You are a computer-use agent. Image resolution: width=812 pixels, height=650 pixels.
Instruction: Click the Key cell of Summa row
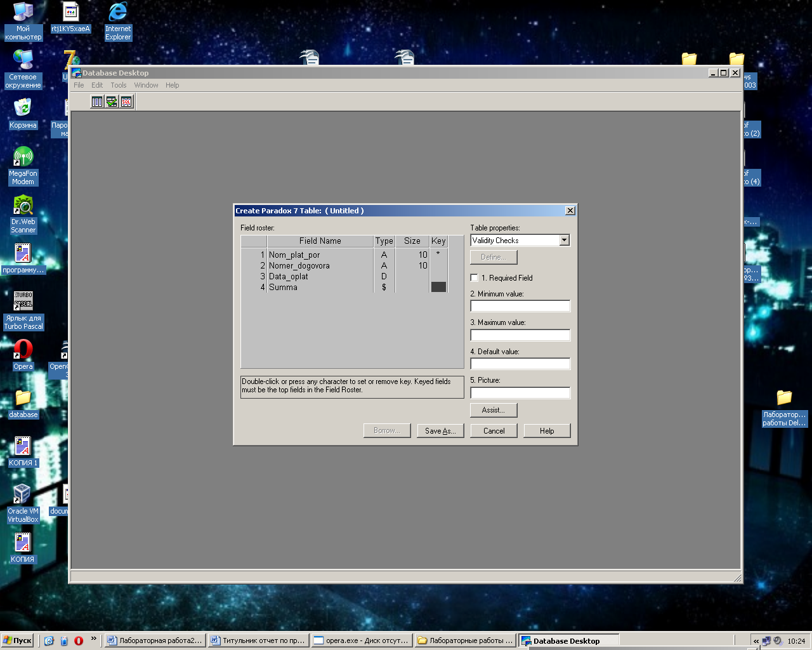438,287
